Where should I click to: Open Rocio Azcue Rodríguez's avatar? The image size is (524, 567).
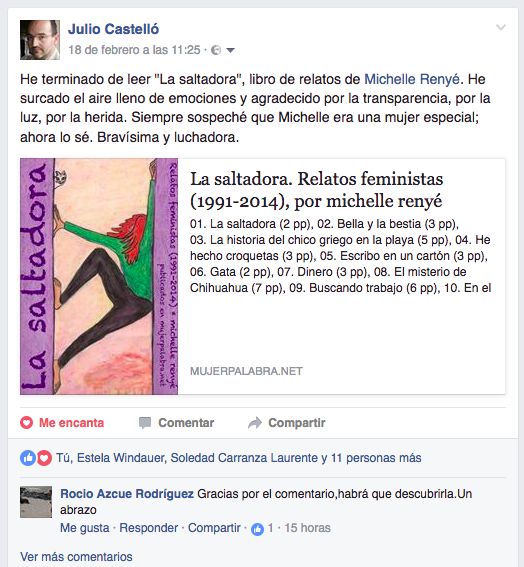click(x=36, y=502)
